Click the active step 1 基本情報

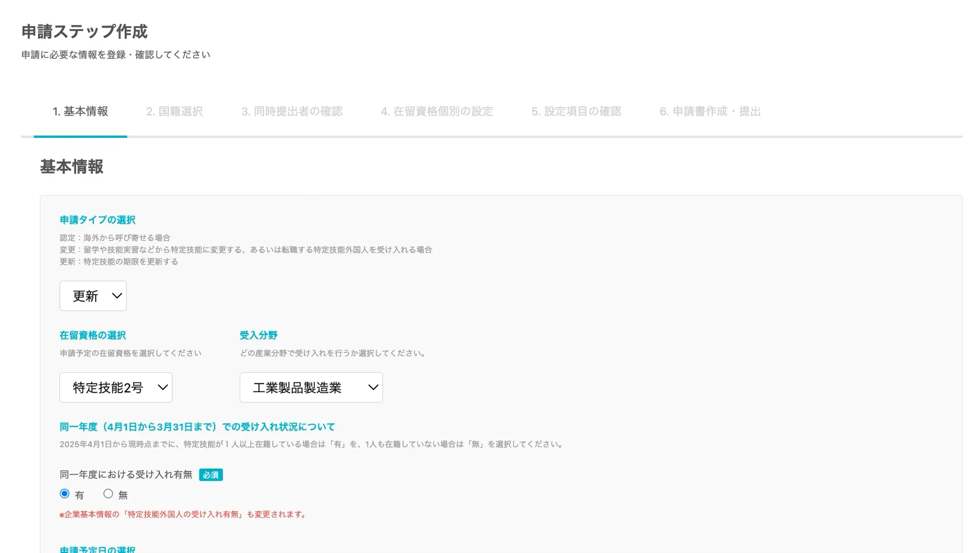point(80,111)
